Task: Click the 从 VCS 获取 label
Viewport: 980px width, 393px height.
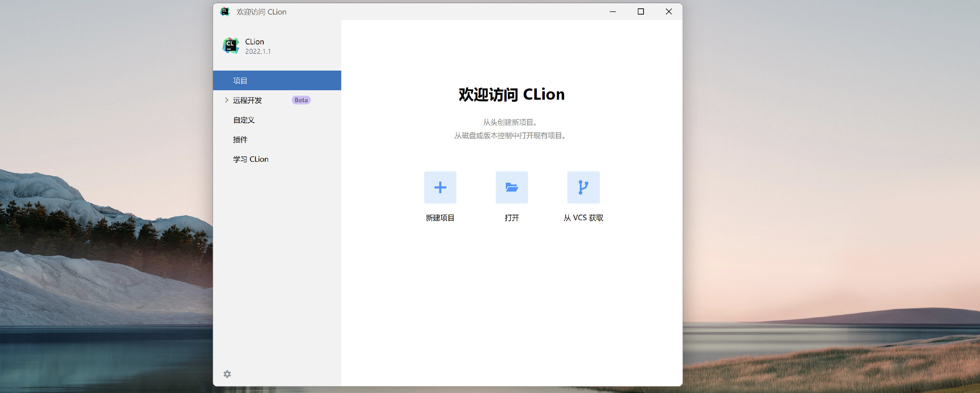Action: pos(583,218)
